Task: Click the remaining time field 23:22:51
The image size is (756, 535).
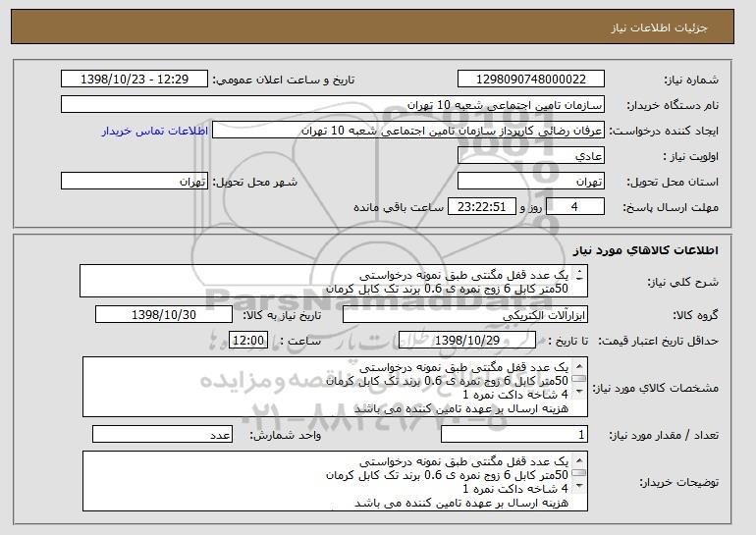Action: [482, 207]
